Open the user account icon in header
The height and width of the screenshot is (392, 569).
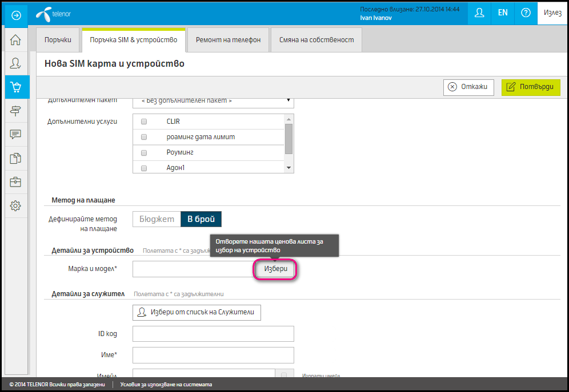[479, 13]
